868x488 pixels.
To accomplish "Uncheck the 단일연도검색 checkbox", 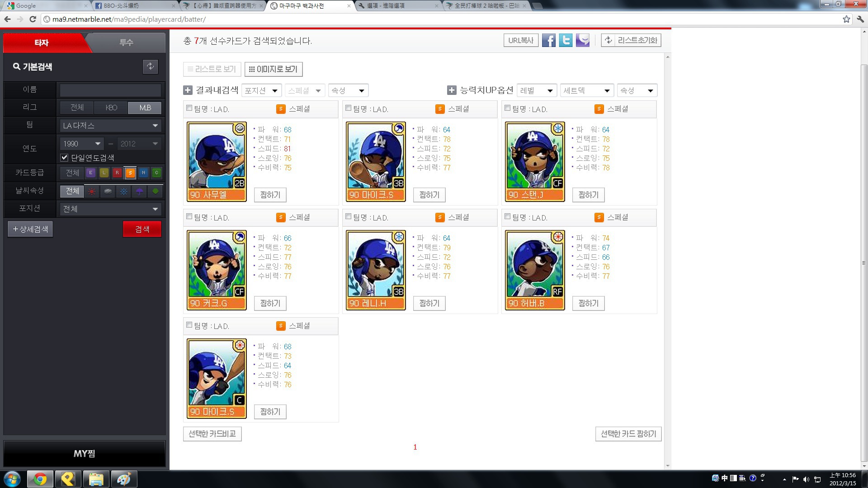I will pyautogui.click(x=64, y=158).
